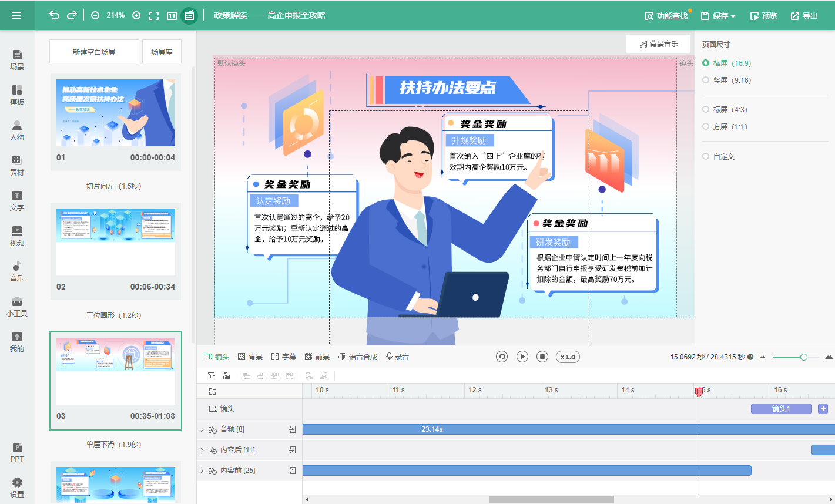Viewport: 835px width, 504px height.
Task: Open the hamburger main menu
Action: pyautogui.click(x=16, y=15)
